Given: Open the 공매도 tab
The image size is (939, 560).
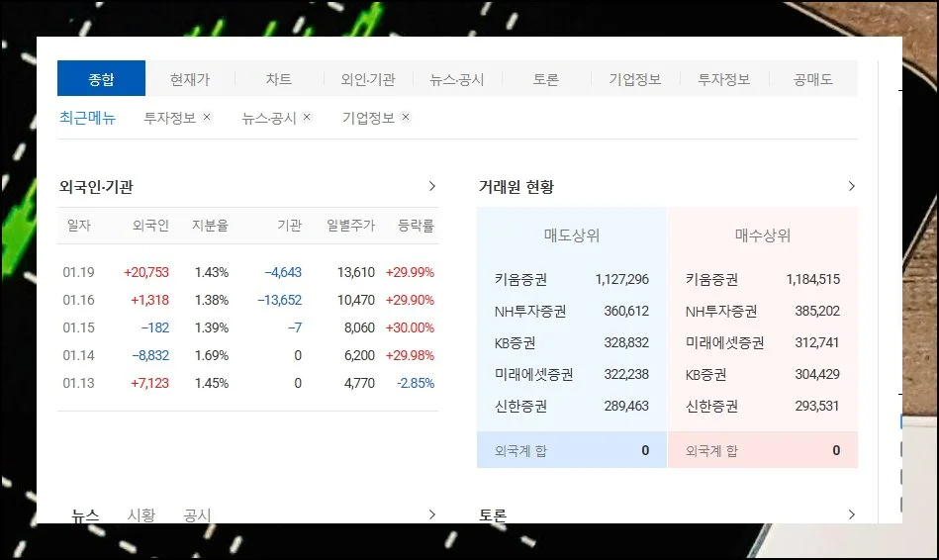Looking at the screenshot, I should pos(812,79).
